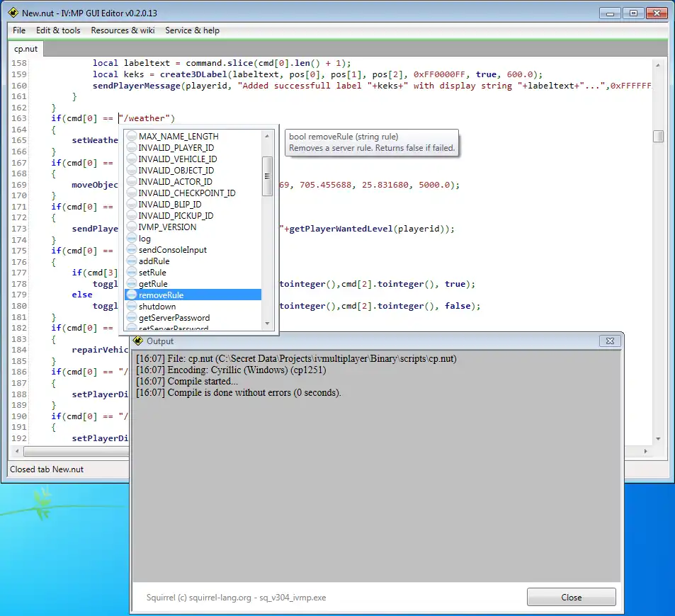675x616 pixels.
Task: Click the icon beside IVMP_VERSION
Action: [132, 227]
